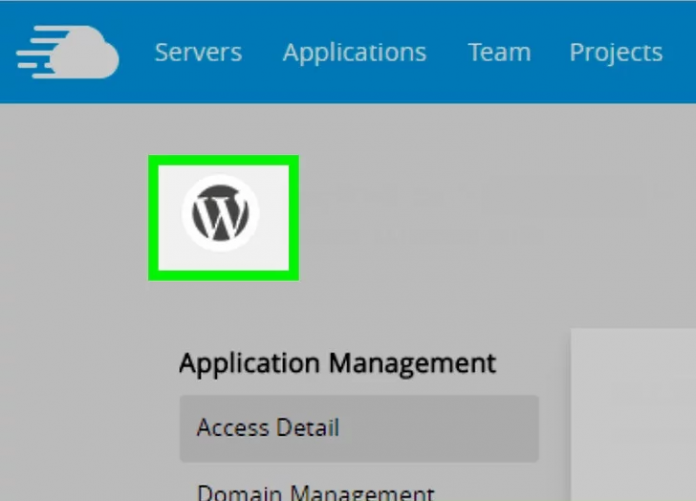Image resolution: width=696 pixels, height=501 pixels.
Task: Choose Team from top navigation
Action: pos(499,52)
